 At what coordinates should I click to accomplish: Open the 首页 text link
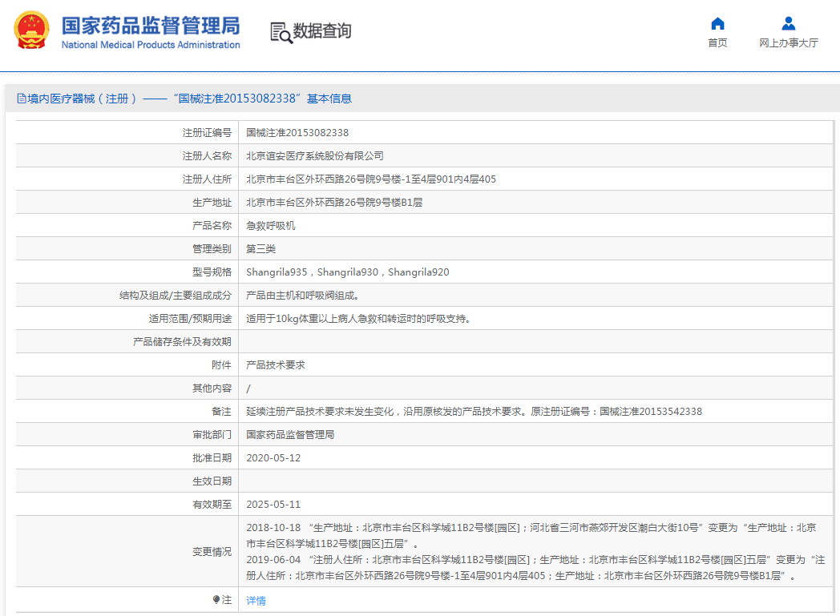click(x=717, y=43)
